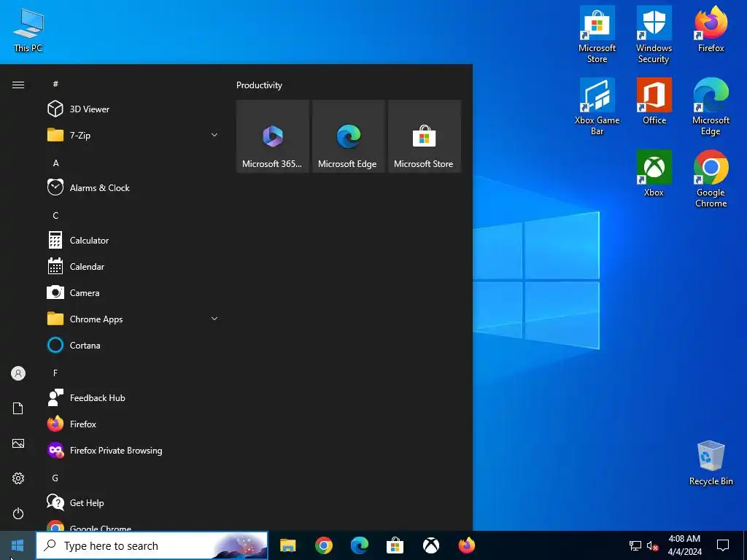Select Windows Security desktop shortcut

point(654,35)
